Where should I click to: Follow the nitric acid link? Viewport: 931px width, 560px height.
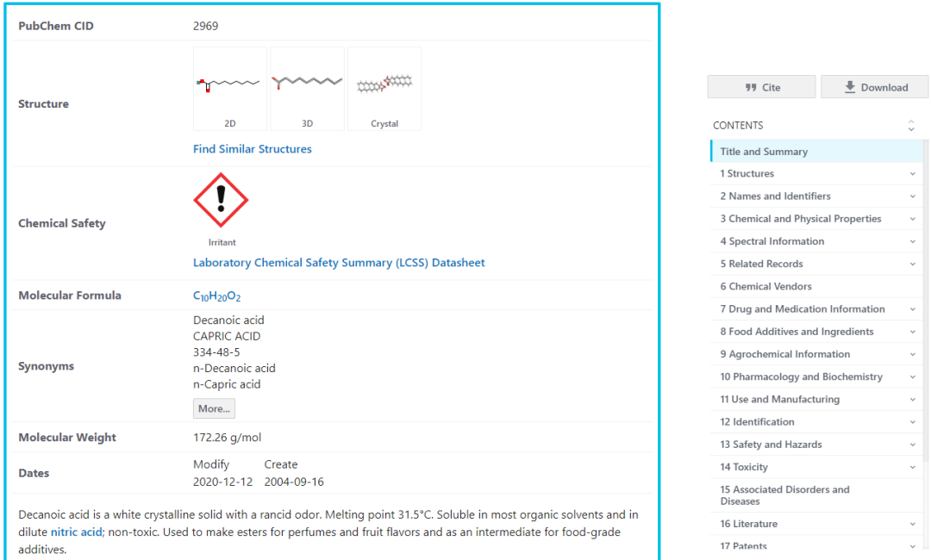[77, 532]
